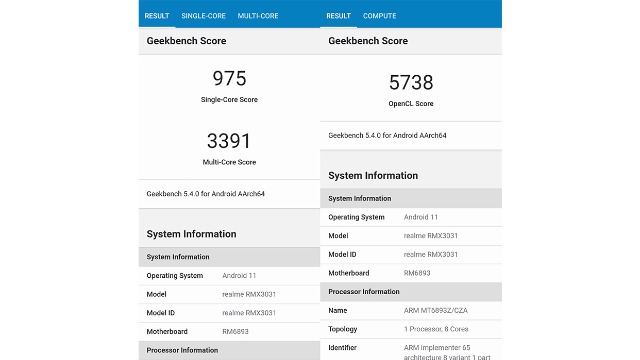The width and height of the screenshot is (640, 360).
Task: Click Geekbench 5.4.0 version text in left panel
Action: 206,194
